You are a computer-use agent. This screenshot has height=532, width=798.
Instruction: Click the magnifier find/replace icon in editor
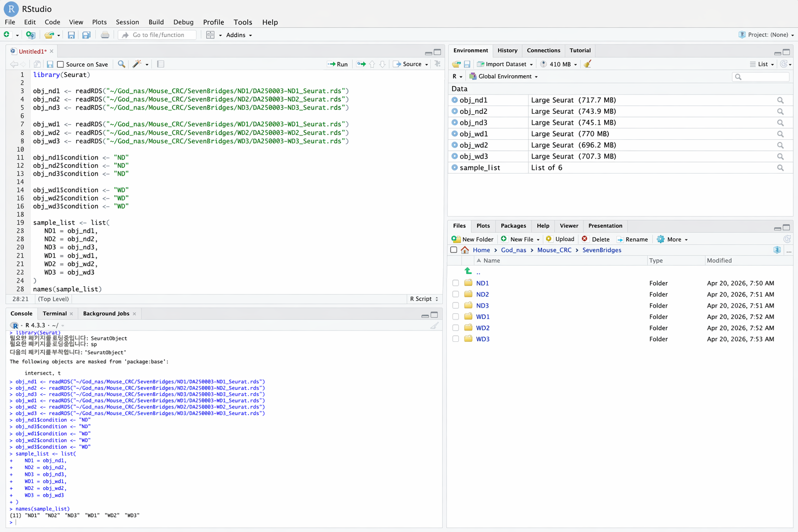(x=122, y=64)
